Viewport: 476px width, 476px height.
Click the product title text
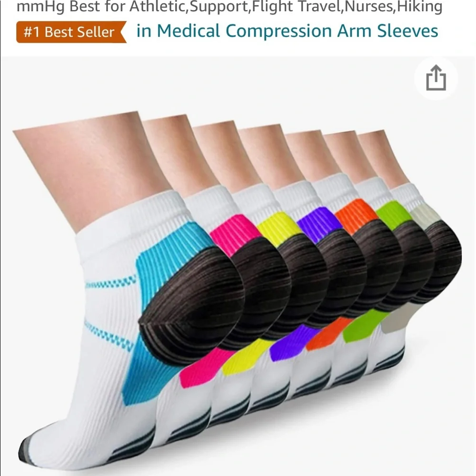(x=229, y=7)
